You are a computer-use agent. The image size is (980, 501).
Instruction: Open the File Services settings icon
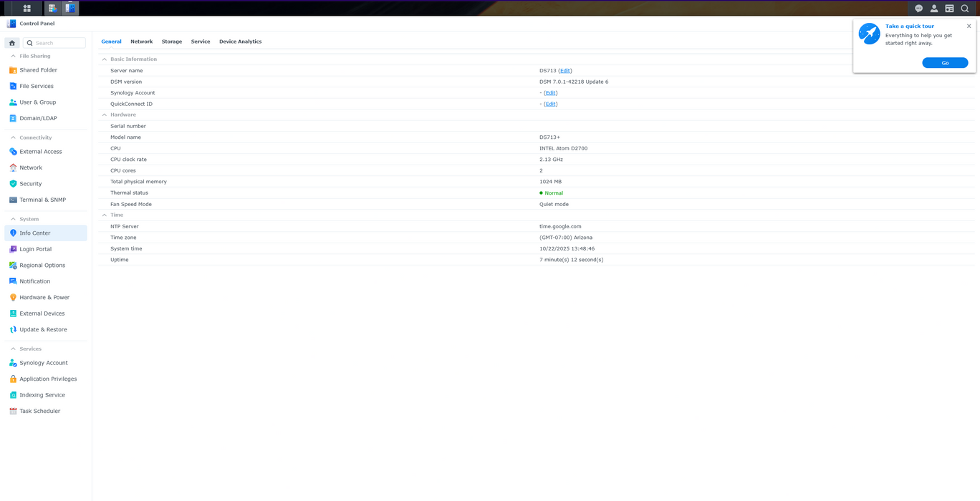click(12, 85)
